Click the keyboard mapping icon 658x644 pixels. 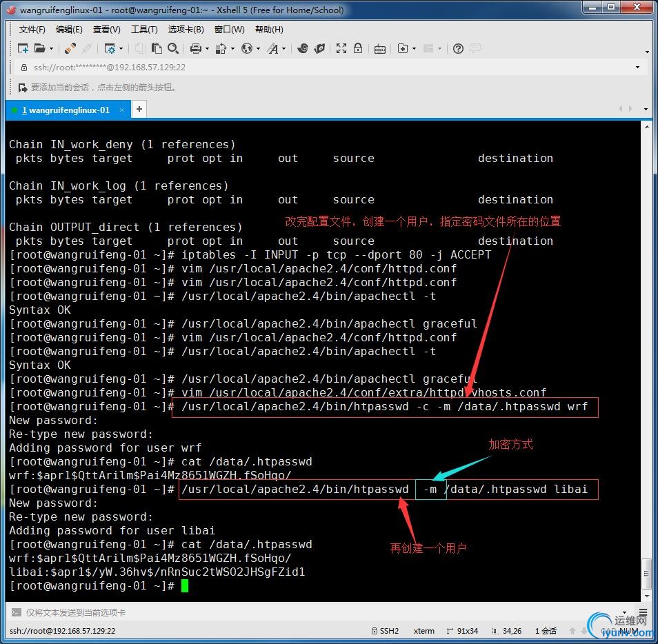380,49
